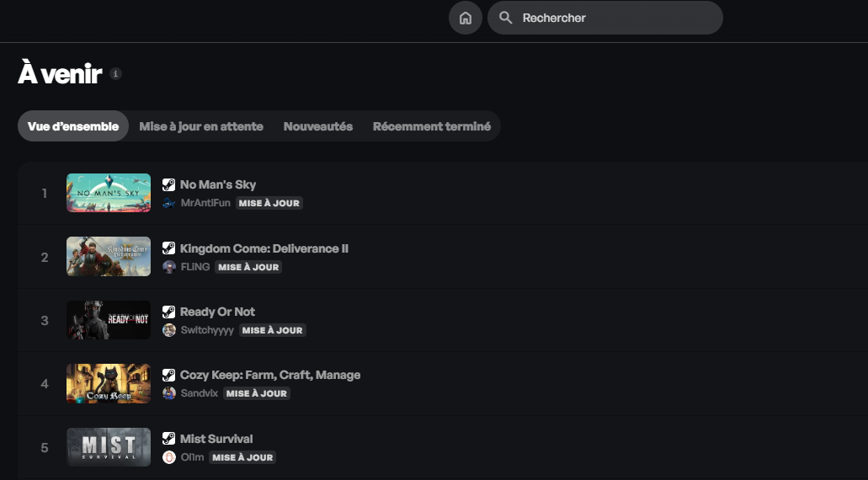Click FLiNG's author avatar icon

point(169,267)
